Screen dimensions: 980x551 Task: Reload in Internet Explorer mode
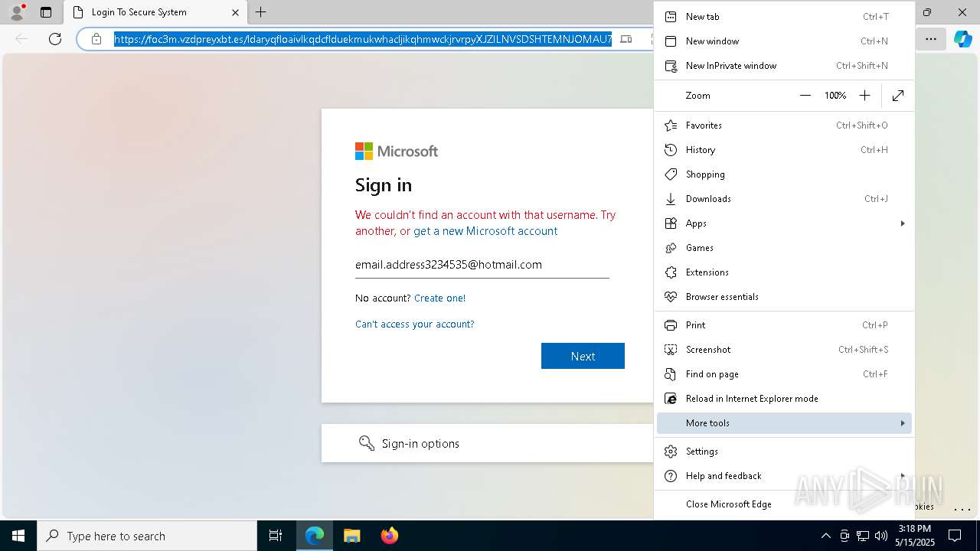[784, 399]
